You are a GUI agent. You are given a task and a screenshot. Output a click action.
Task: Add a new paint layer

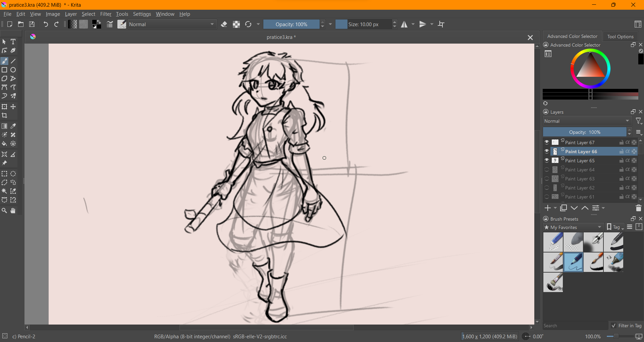click(x=548, y=208)
